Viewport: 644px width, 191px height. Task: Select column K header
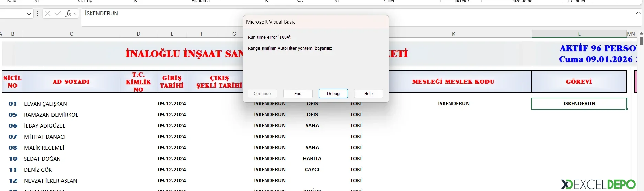[453, 34]
